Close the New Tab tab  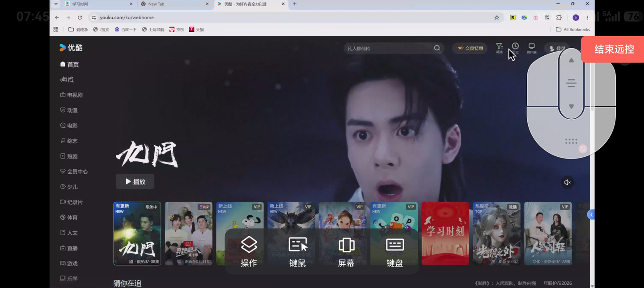[207, 4]
